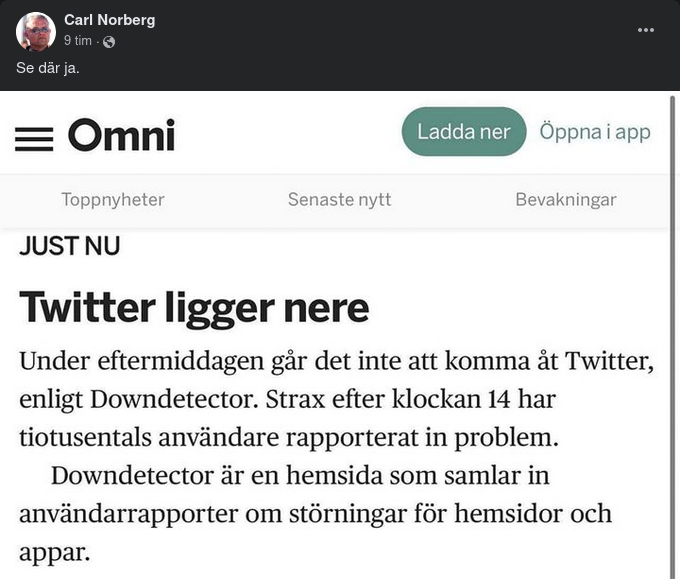Viewport: 680px width, 579px height.
Task: Click the 'Se där ja.' post text
Action: tap(47, 68)
